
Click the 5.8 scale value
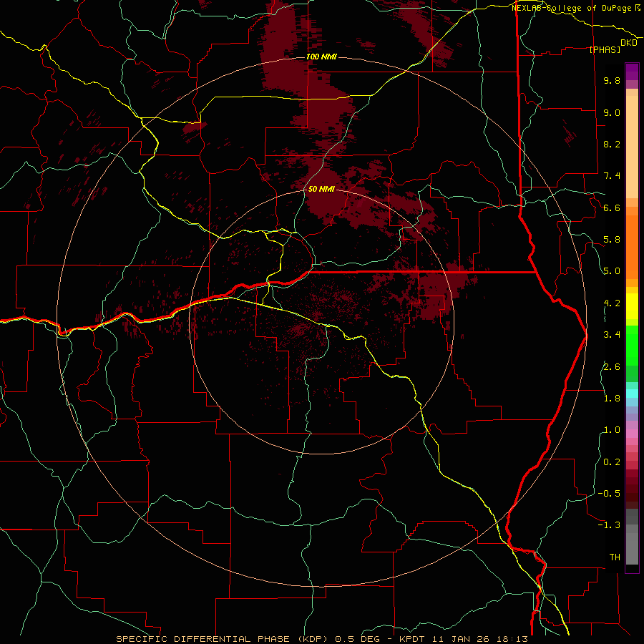[x=612, y=240]
